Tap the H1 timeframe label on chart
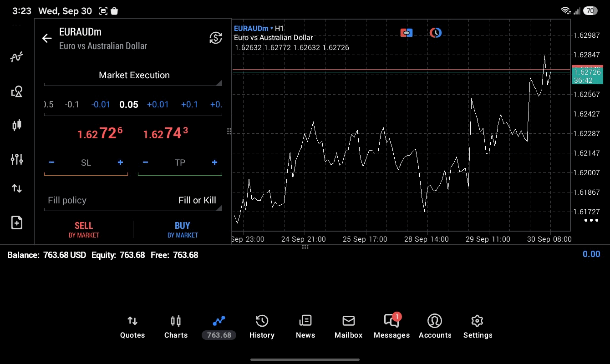 point(279,28)
